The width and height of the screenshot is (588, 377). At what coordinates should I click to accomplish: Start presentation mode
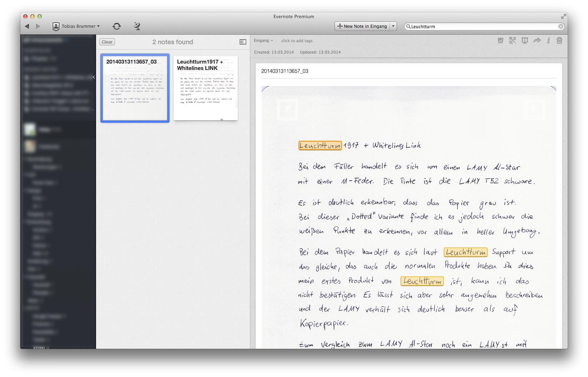click(x=524, y=41)
